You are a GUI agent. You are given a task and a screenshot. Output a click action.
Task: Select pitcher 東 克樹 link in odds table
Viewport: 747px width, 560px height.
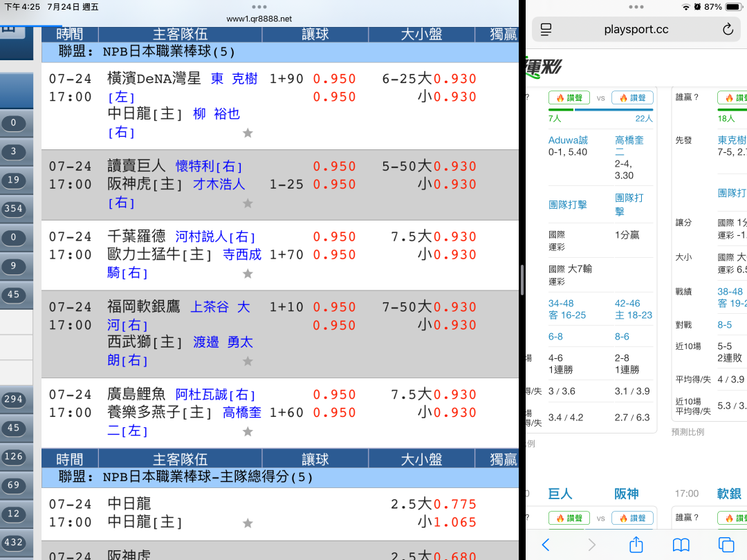[x=234, y=79]
